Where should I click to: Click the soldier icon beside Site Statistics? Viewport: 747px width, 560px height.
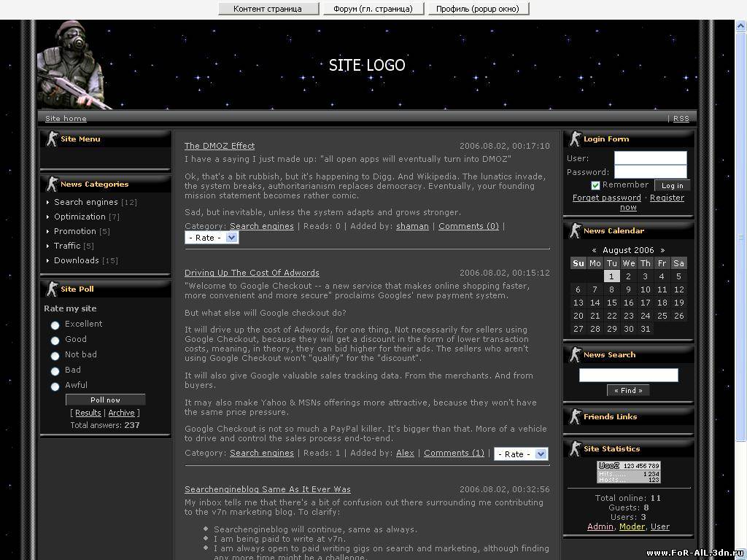pyautogui.click(x=575, y=448)
